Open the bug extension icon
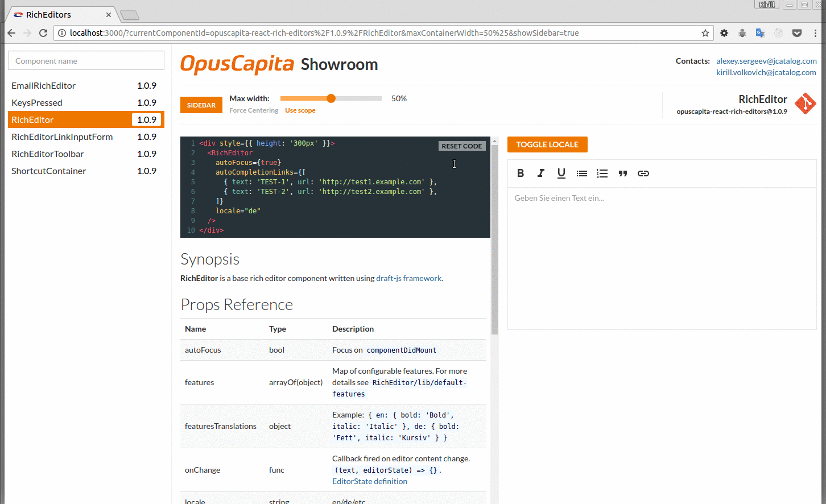This screenshot has width=826, height=504. point(742,33)
